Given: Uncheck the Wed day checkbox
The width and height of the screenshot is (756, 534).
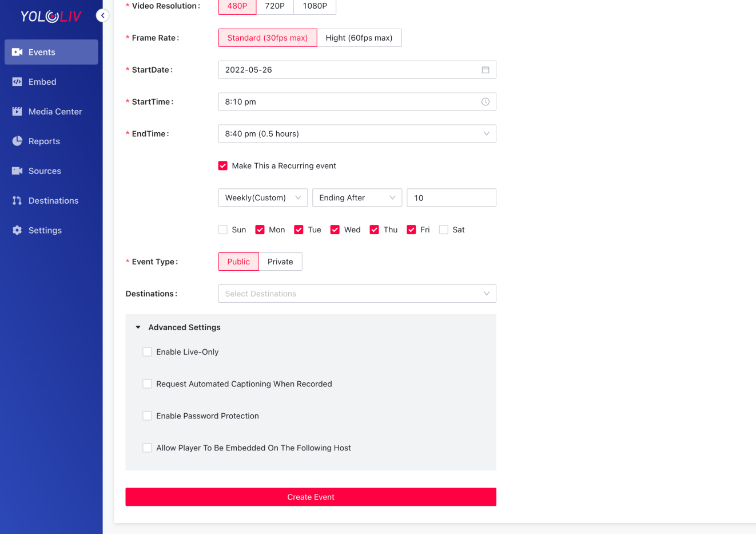Looking at the screenshot, I should [335, 230].
